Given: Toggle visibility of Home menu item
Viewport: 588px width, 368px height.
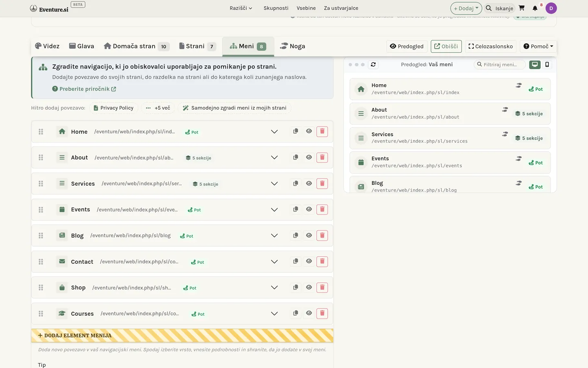Looking at the screenshot, I should click(309, 131).
